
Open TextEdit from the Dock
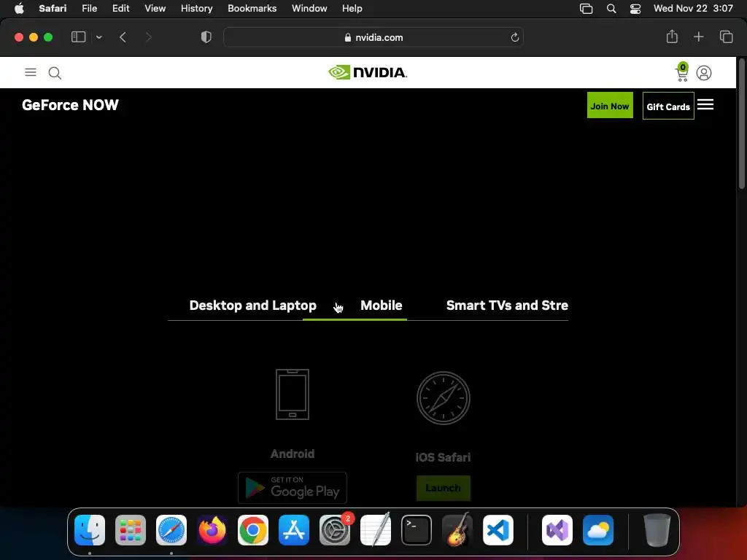pyautogui.click(x=376, y=530)
